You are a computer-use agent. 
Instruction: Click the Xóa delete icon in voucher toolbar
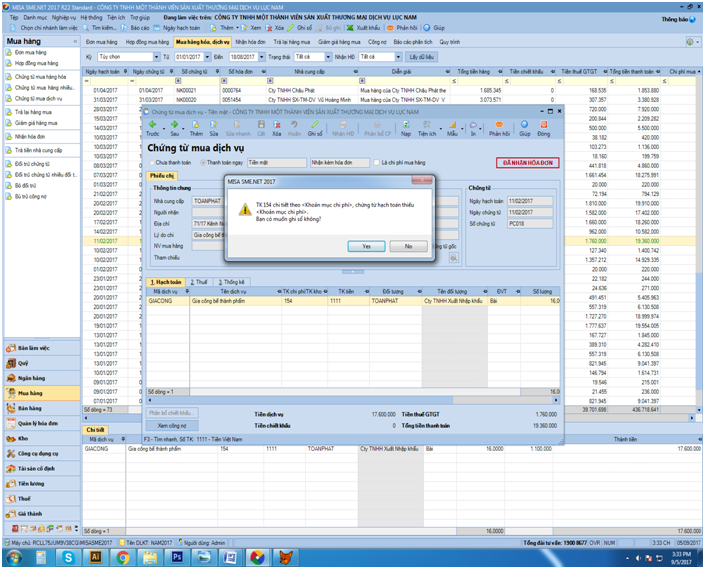click(x=277, y=124)
